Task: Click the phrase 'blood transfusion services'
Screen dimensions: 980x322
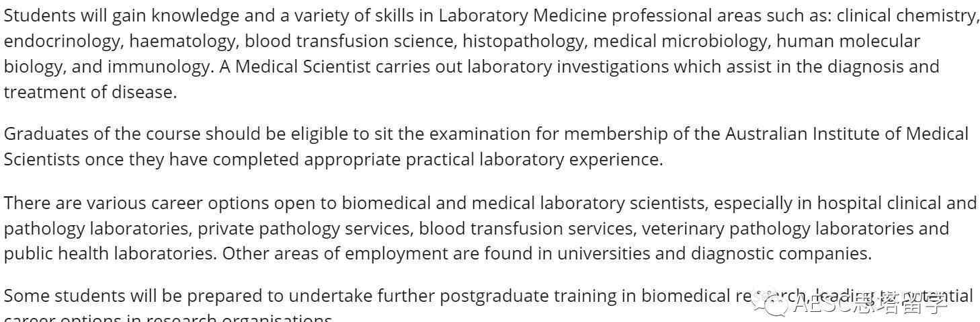Action: point(526,229)
